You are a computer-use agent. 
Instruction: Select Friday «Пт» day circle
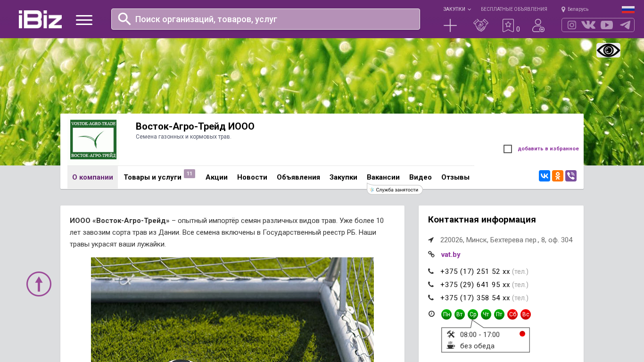click(x=499, y=314)
